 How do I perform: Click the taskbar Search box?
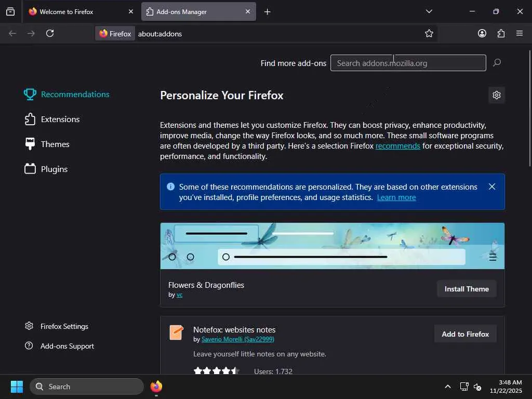87,387
